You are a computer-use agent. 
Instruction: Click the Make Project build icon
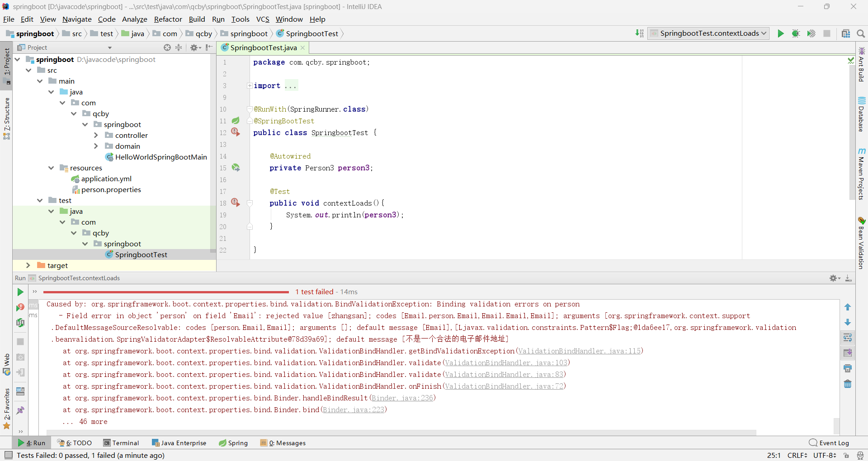click(639, 33)
